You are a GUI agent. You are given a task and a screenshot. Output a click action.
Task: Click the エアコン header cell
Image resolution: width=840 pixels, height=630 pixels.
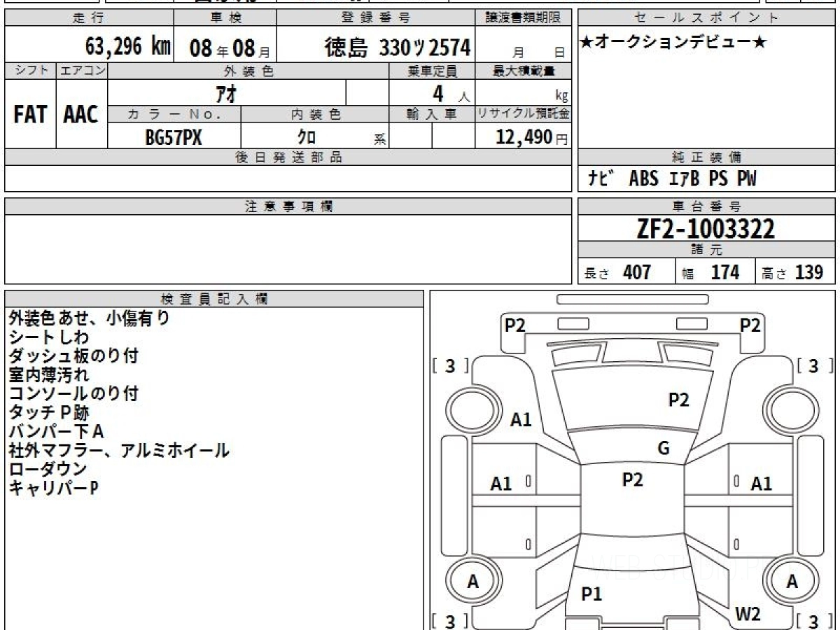click(x=82, y=71)
